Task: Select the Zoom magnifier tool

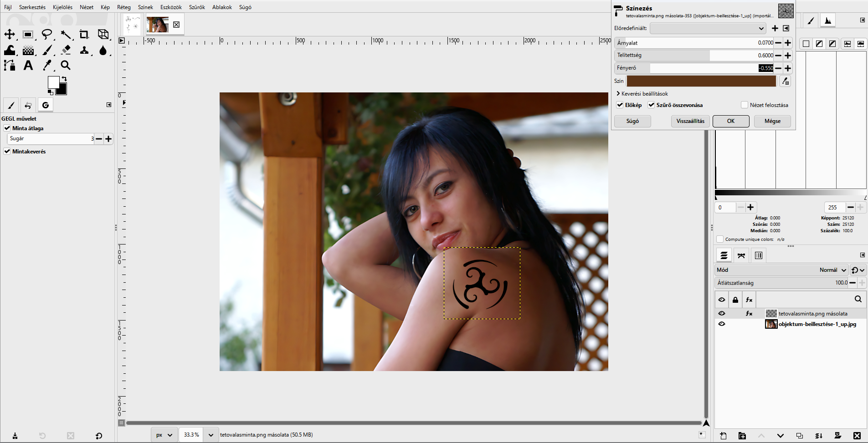Action: click(x=66, y=66)
